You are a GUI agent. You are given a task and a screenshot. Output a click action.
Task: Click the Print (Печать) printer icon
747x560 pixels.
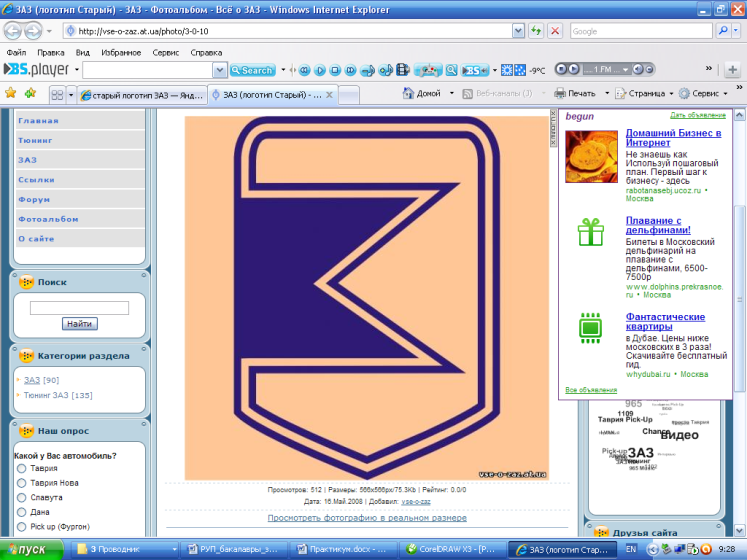click(560, 93)
